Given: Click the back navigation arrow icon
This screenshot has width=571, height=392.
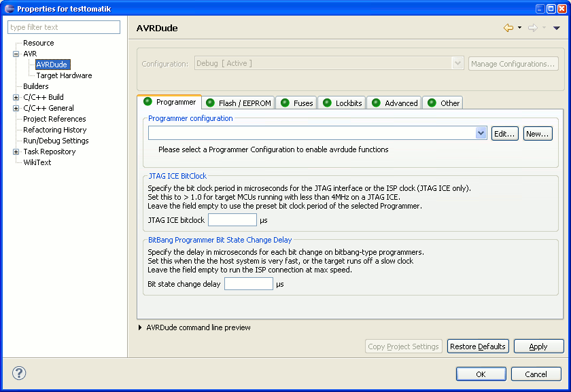Looking at the screenshot, I should pos(508,28).
